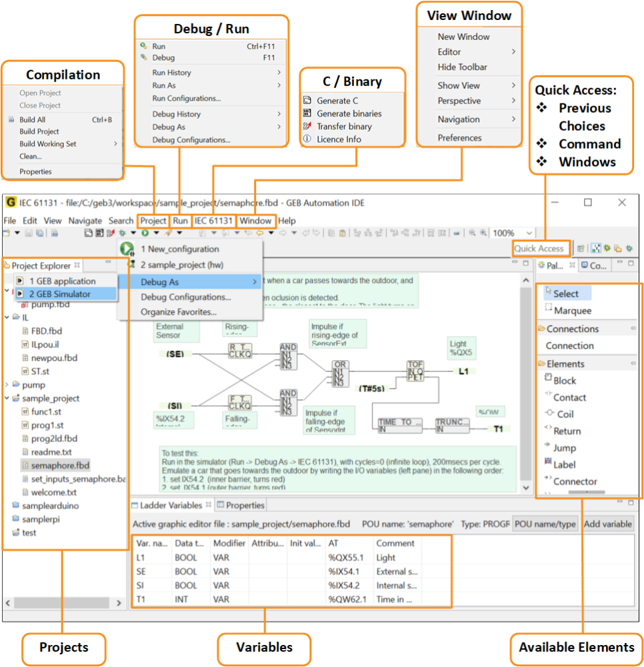Pin the Connections palette drawer

[x=633, y=329]
